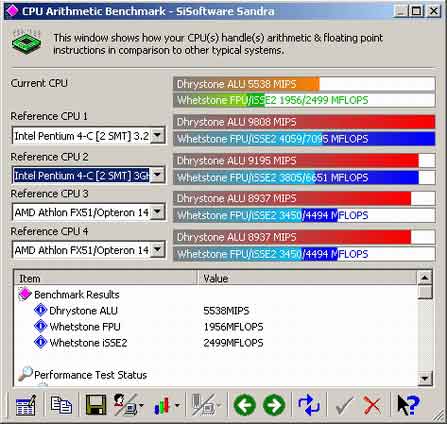Click the copy to clipboard icon
Viewport: 447px width, 424px height.
click(x=61, y=405)
